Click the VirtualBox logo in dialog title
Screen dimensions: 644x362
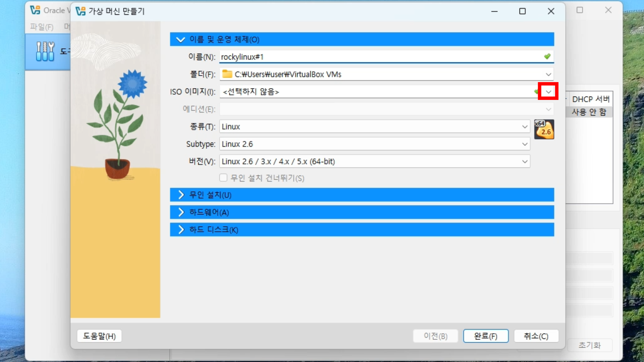80,11
